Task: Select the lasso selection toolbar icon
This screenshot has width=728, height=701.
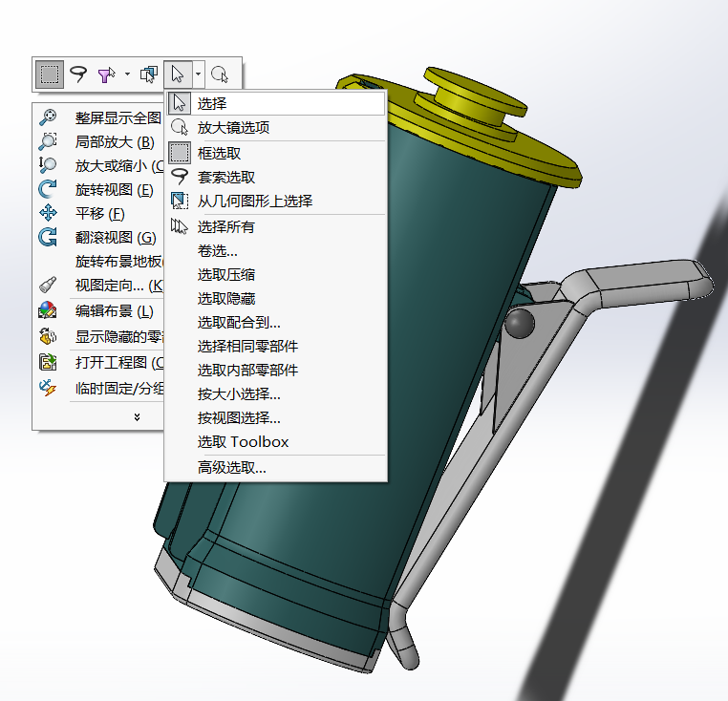Action: point(78,74)
